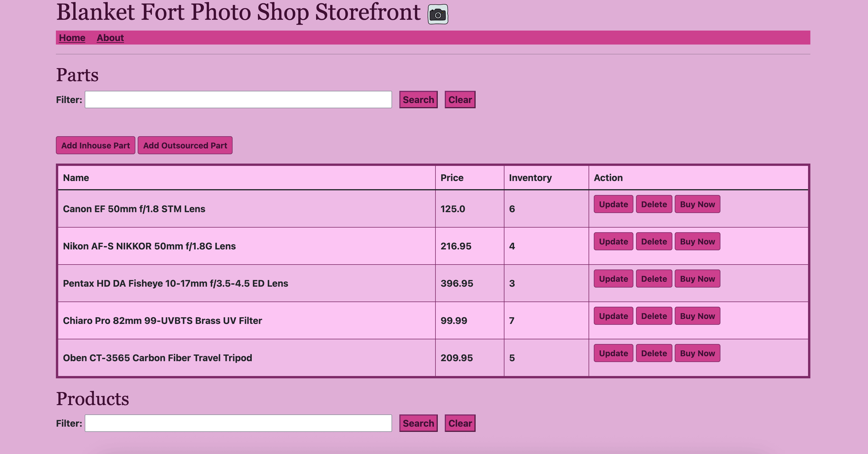The image size is (868, 454).
Task: Delete the Oben Carbon Fiber Travel Tripod
Action: pos(654,353)
